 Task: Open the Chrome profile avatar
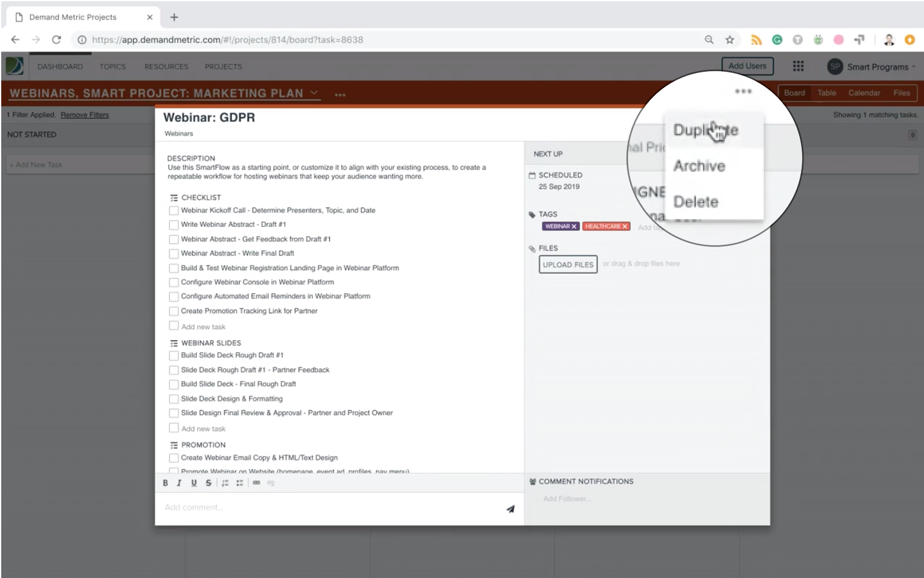pos(889,40)
